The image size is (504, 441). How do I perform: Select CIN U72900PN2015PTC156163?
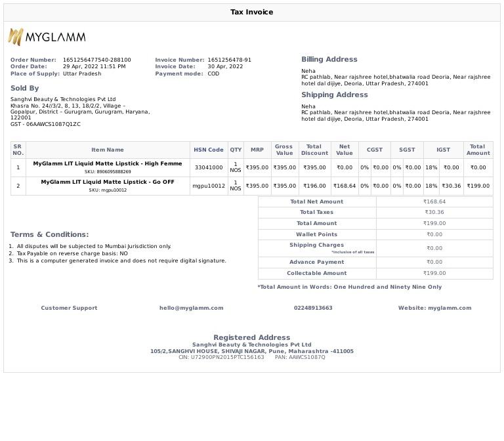click(221, 357)
